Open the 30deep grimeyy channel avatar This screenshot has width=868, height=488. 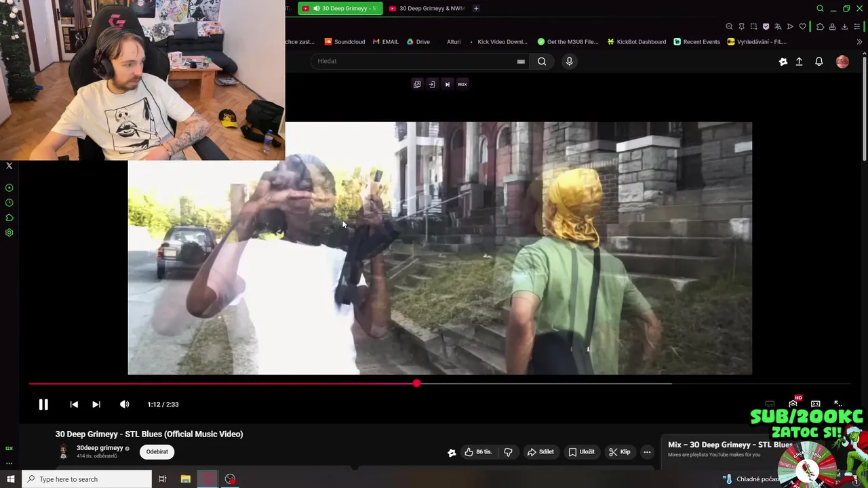64,452
